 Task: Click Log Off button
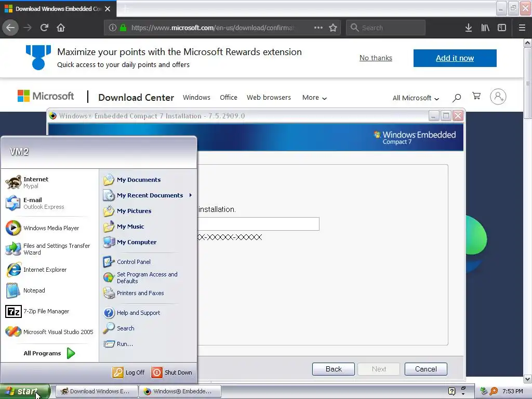[x=129, y=373]
